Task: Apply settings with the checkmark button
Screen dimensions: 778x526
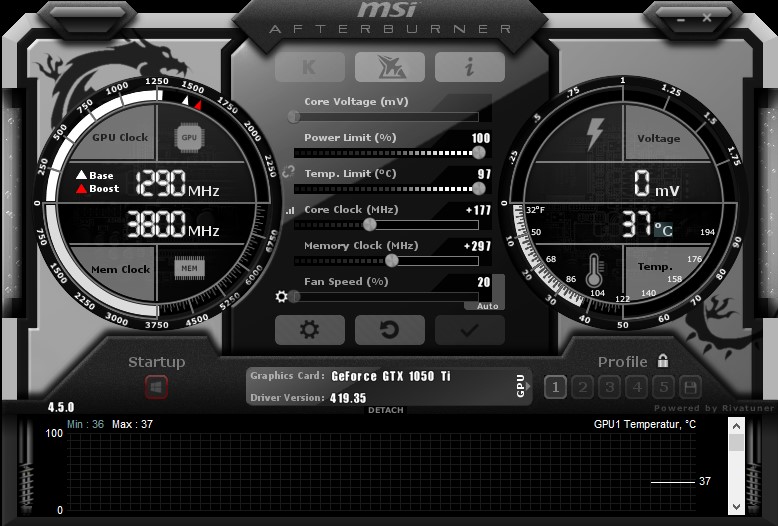Action: [470, 329]
